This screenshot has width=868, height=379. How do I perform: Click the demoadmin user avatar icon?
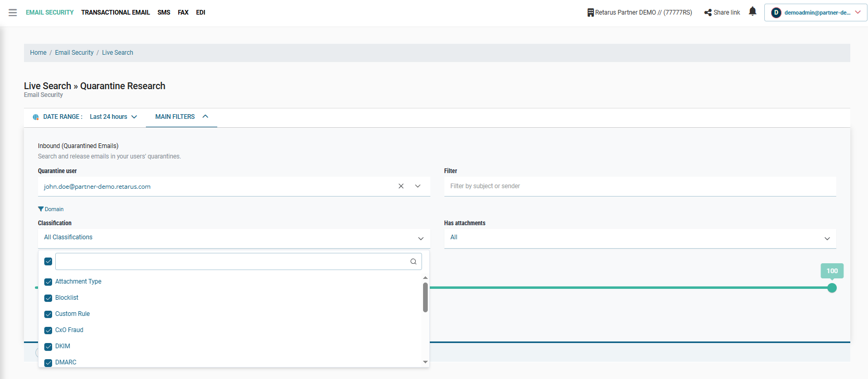click(776, 13)
